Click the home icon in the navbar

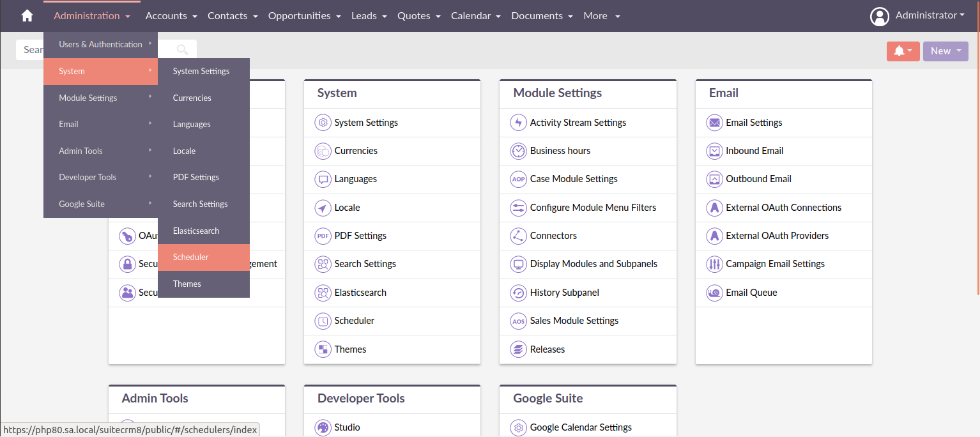coord(26,15)
